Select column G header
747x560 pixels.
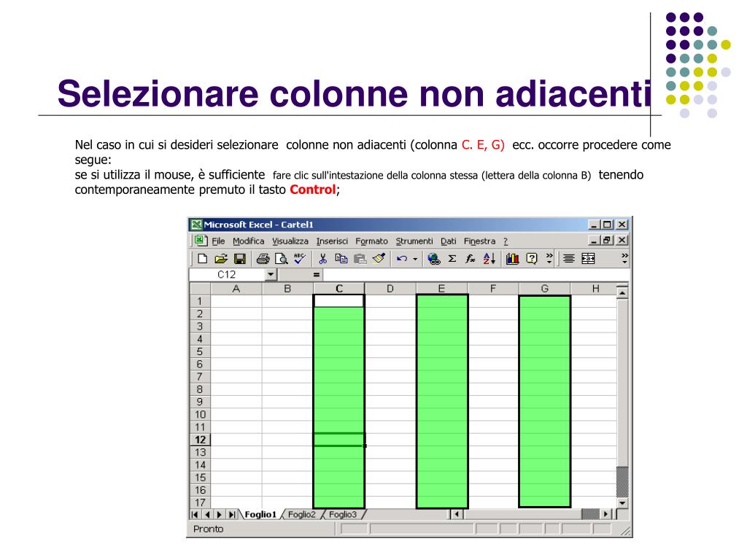tap(544, 289)
